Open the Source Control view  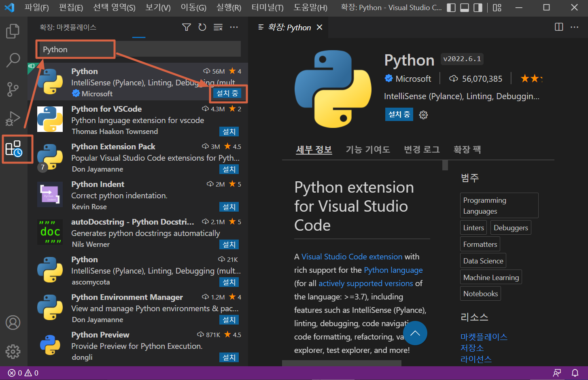pyautogui.click(x=13, y=89)
